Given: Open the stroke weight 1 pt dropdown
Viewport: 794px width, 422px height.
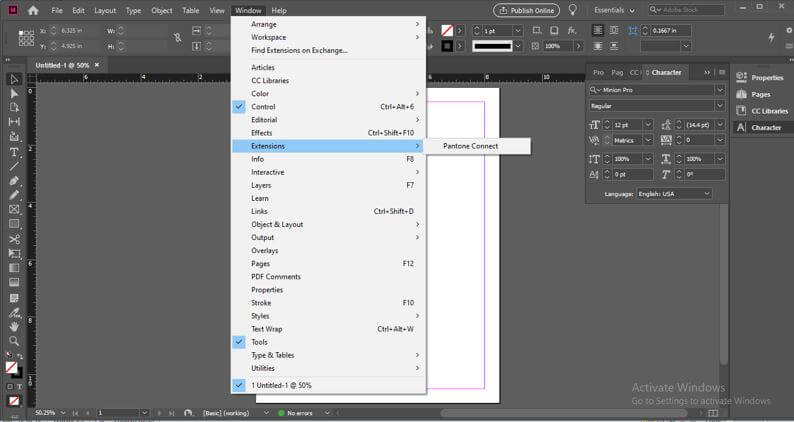Looking at the screenshot, I should (518, 31).
